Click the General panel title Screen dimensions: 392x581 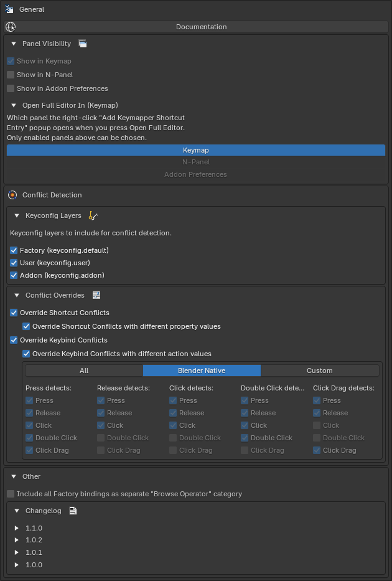[x=32, y=9]
